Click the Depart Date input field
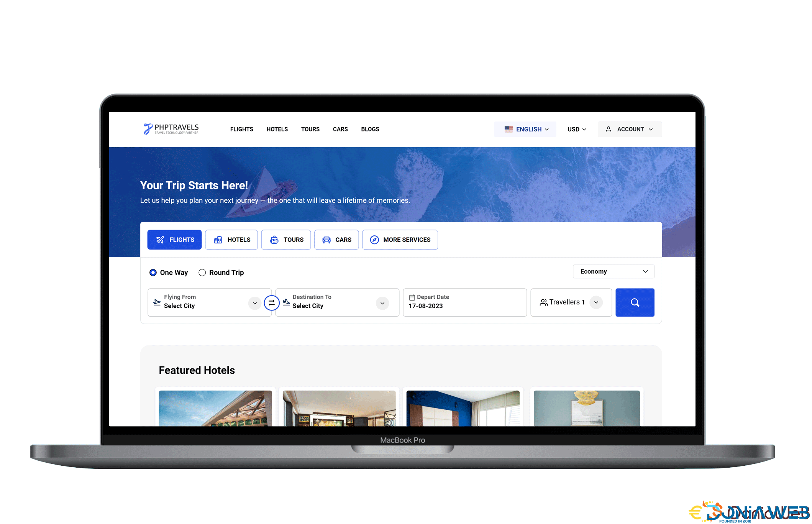The height and width of the screenshot is (524, 812). (x=464, y=302)
